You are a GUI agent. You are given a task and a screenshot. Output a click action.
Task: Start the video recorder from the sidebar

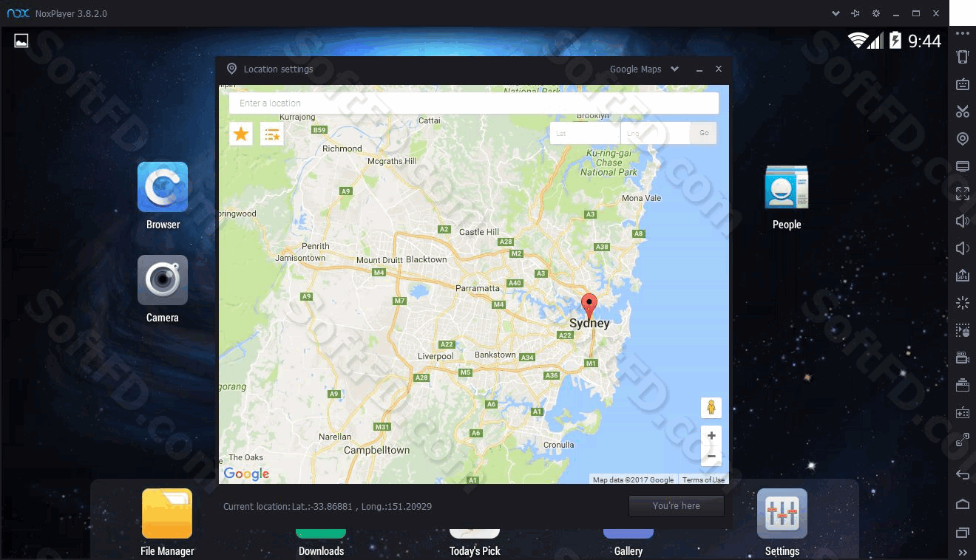click(962, 358)
